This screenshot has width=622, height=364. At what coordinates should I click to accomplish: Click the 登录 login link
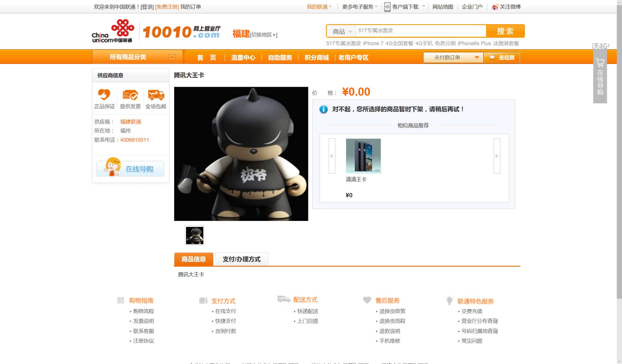pos(147,7)
